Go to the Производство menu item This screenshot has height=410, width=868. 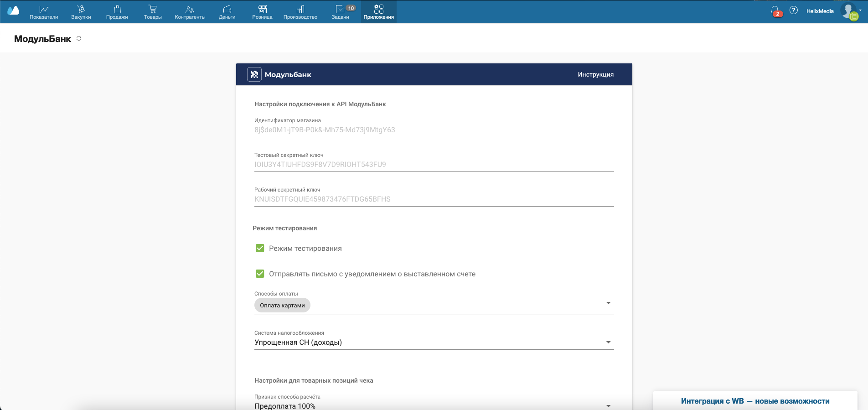pos(300,12)
